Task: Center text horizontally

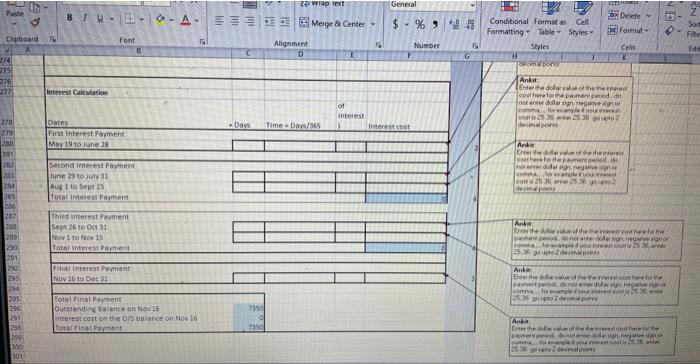Action: pyautogui.click(x=235, y=21)
